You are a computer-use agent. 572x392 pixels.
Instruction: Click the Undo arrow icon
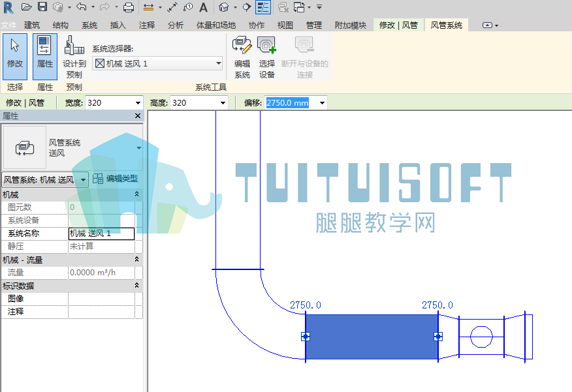pyautogui.click(x=82, y=7)
